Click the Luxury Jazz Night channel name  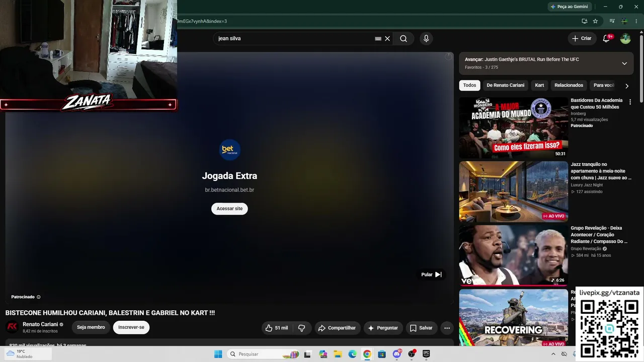tap(586, 185)
